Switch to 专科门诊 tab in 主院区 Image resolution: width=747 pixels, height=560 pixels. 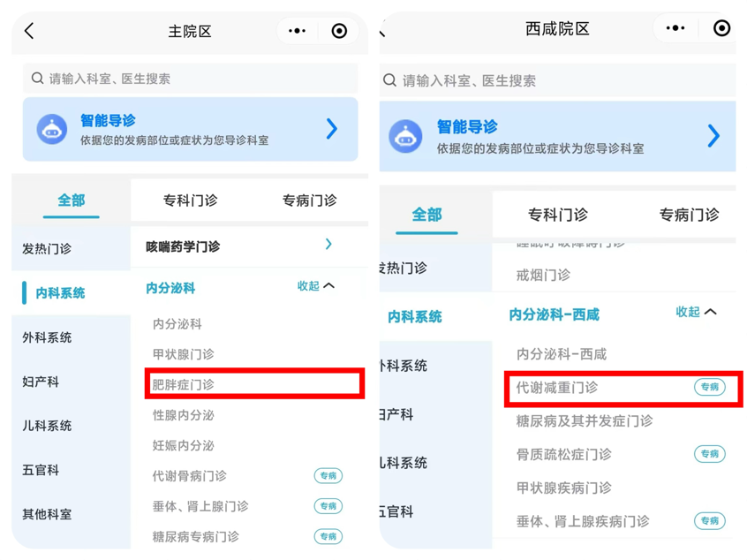point(190,201)
